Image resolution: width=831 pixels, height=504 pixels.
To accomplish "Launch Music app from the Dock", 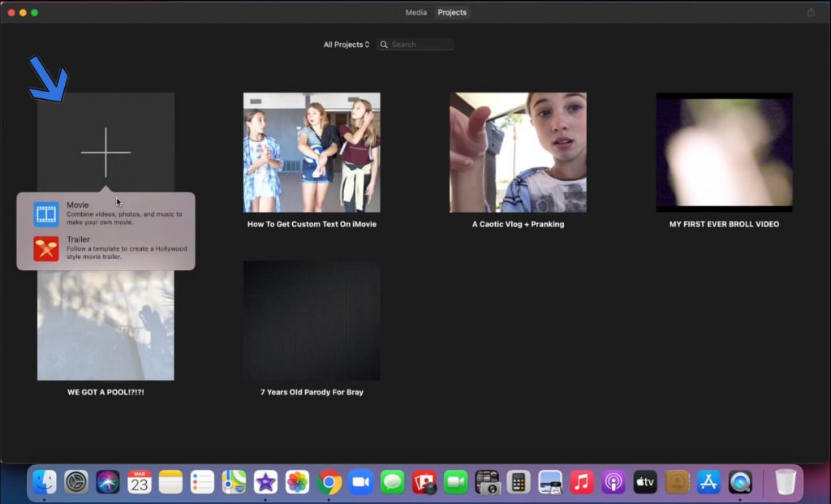I will click(581, 482).
